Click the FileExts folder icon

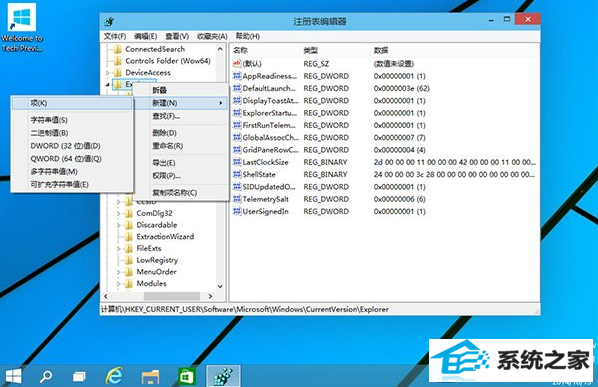coord(129,248)
